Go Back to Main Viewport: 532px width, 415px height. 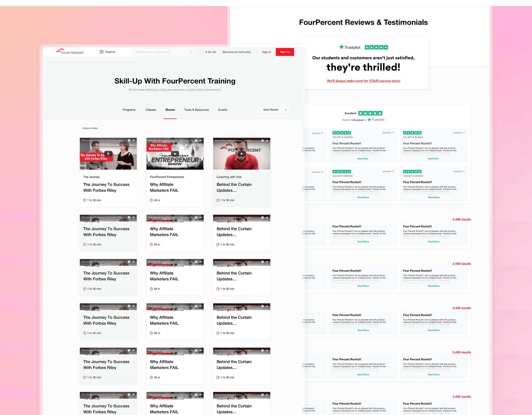90,128
